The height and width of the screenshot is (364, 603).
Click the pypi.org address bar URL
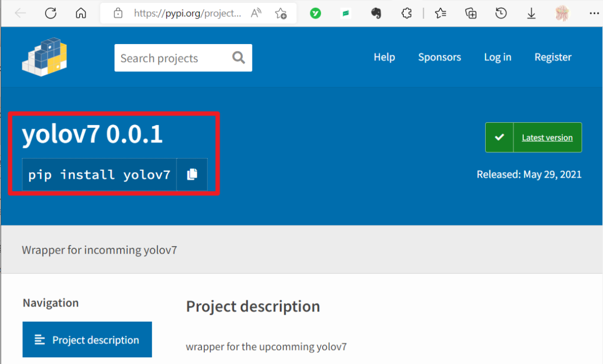(187, 13)
